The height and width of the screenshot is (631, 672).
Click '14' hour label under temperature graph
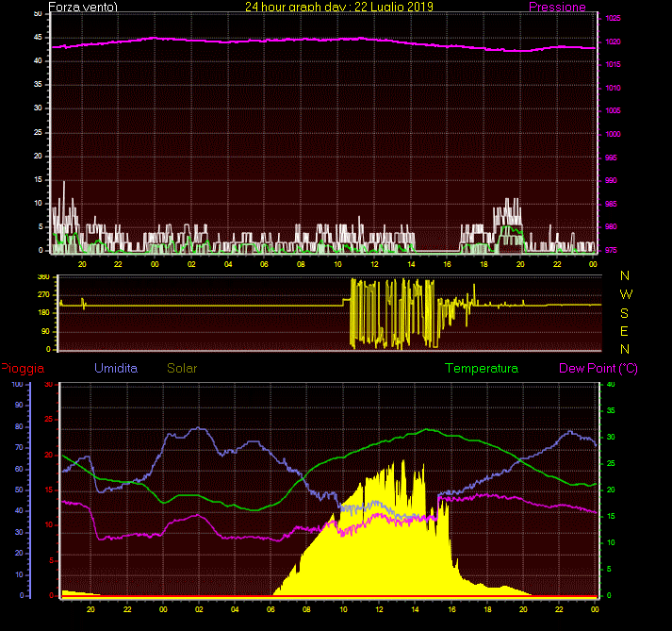coord(415,609)
